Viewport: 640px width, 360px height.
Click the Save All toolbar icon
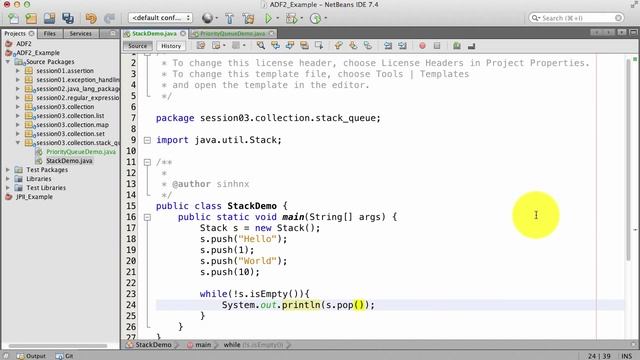pos(68,18)
